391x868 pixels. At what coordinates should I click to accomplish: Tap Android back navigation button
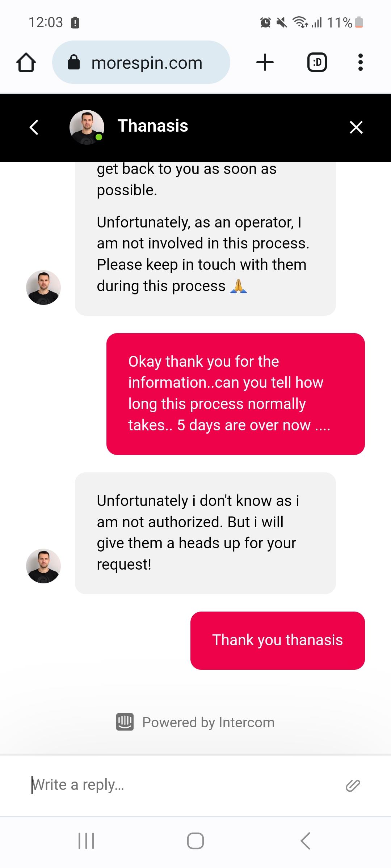[x=305, y=841]
